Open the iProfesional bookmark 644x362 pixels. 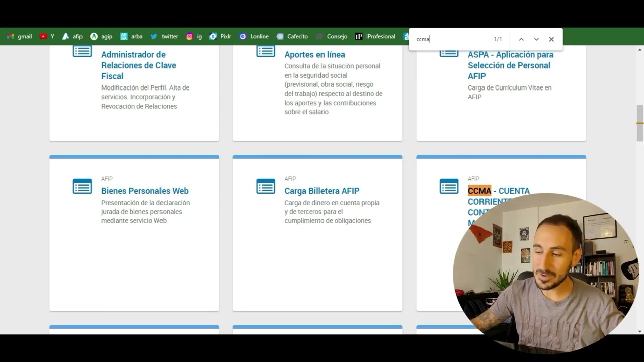click(375, 36)
